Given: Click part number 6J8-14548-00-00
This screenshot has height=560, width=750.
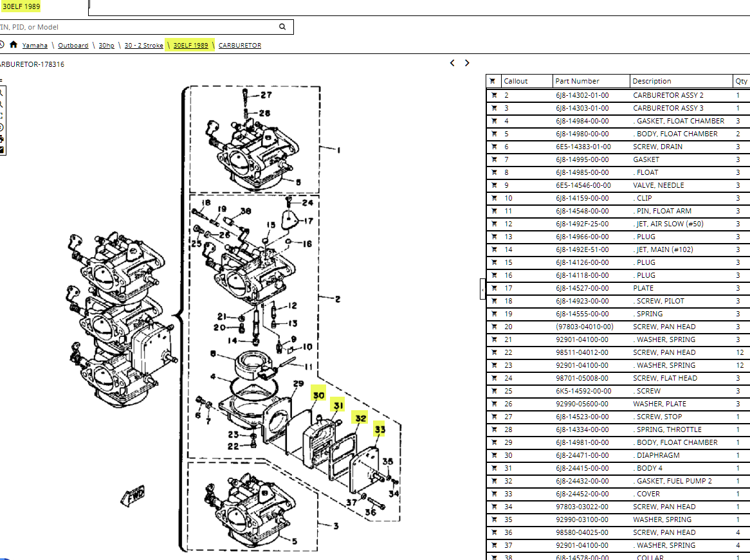Looking at the screenshot, I should click(582, 211).
